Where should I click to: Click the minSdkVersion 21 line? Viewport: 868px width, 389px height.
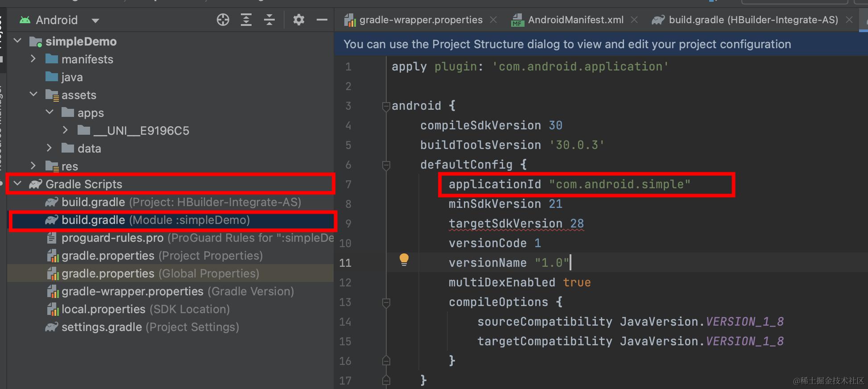point(505,204)
